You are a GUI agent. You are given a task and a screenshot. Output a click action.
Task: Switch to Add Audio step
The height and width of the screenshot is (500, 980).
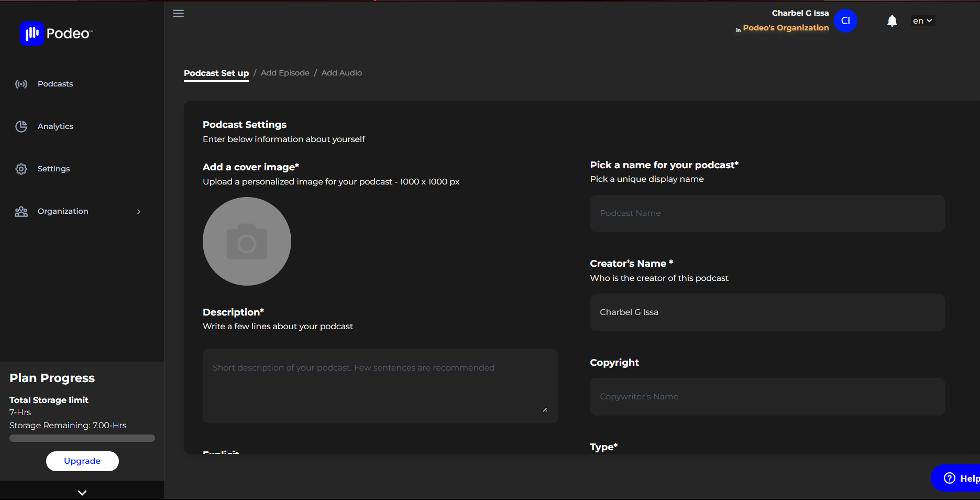tap(342, 73)
